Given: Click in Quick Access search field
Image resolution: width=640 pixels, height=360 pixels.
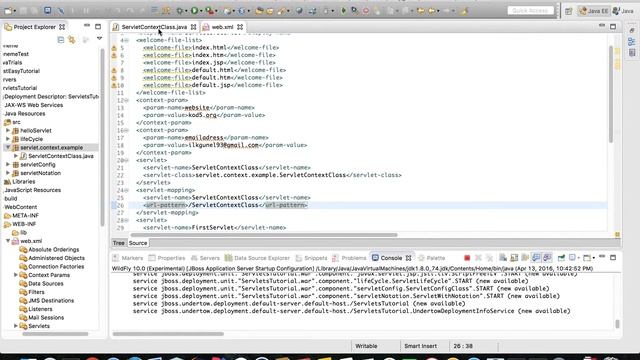Looking at the screenshot, I should pos(530,11).
